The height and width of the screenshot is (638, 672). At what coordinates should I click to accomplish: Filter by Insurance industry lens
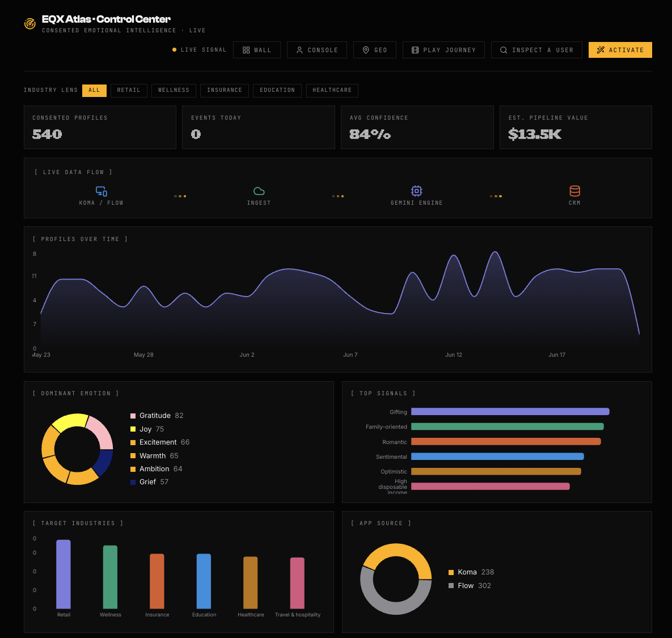coord(225,90)
